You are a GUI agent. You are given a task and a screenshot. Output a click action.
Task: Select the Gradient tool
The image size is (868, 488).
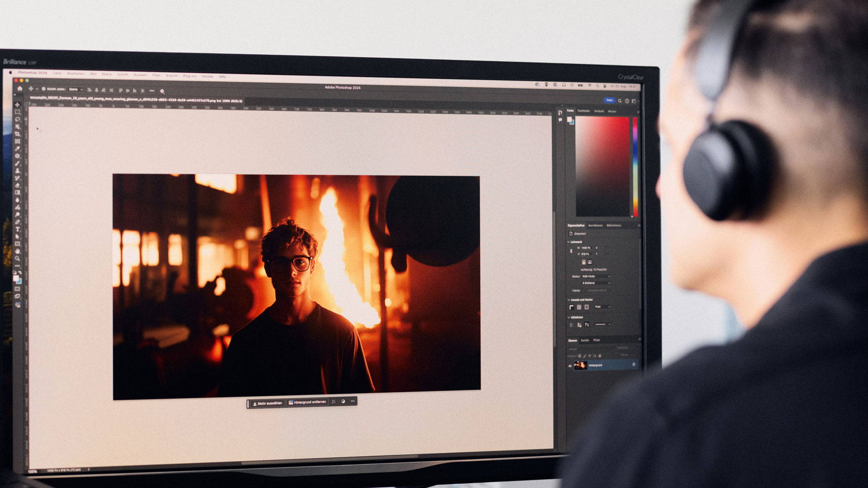[x=17, y=192]
